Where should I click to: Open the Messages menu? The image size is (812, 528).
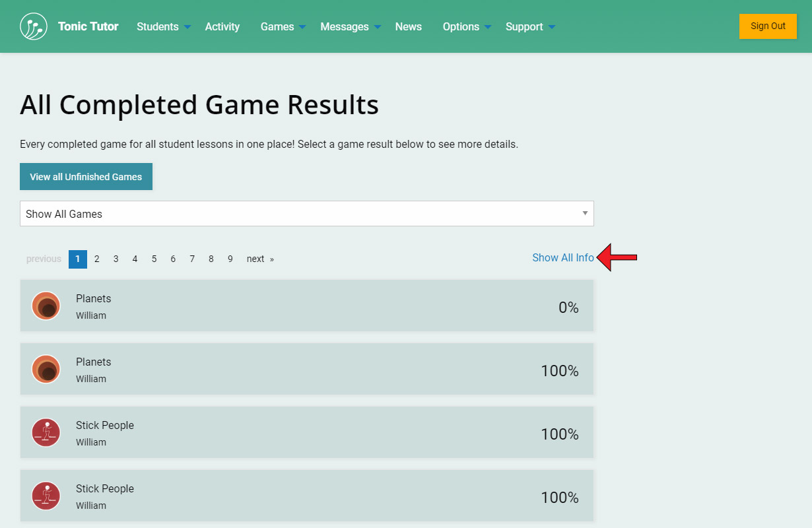pos(350,27)
